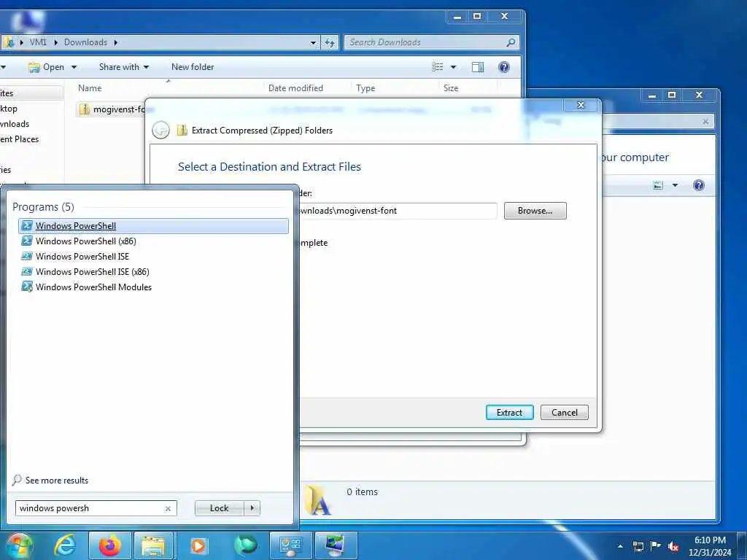Open Windows Explorer taskbar button
The width and height of the screenshot is (747, 560).
pyautogui.click(x=153, y=545)
